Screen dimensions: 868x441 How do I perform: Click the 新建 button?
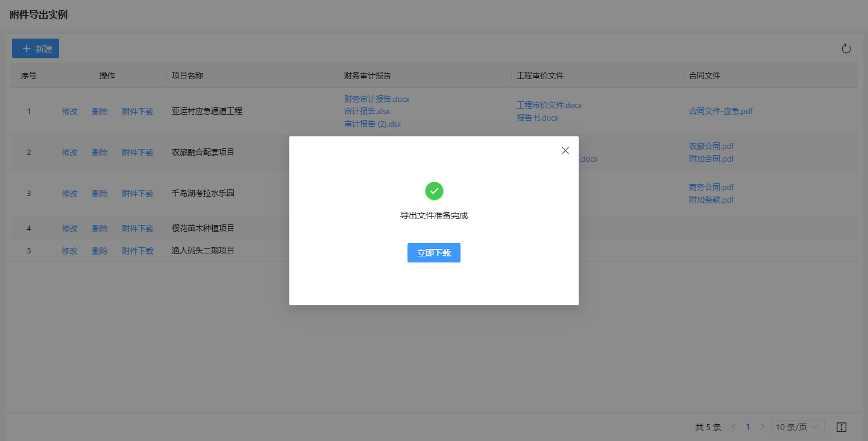(36, 49)
